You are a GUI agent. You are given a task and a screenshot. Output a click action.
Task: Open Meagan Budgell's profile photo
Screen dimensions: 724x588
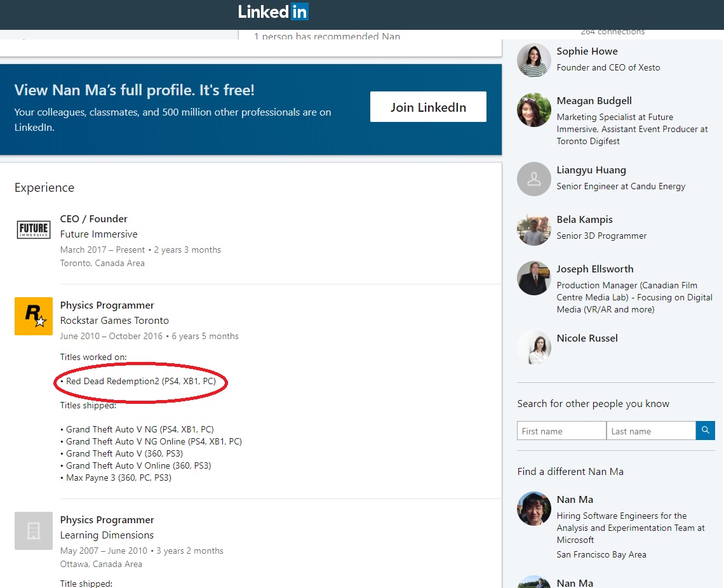pyautogui.click(x=533, y=110)
